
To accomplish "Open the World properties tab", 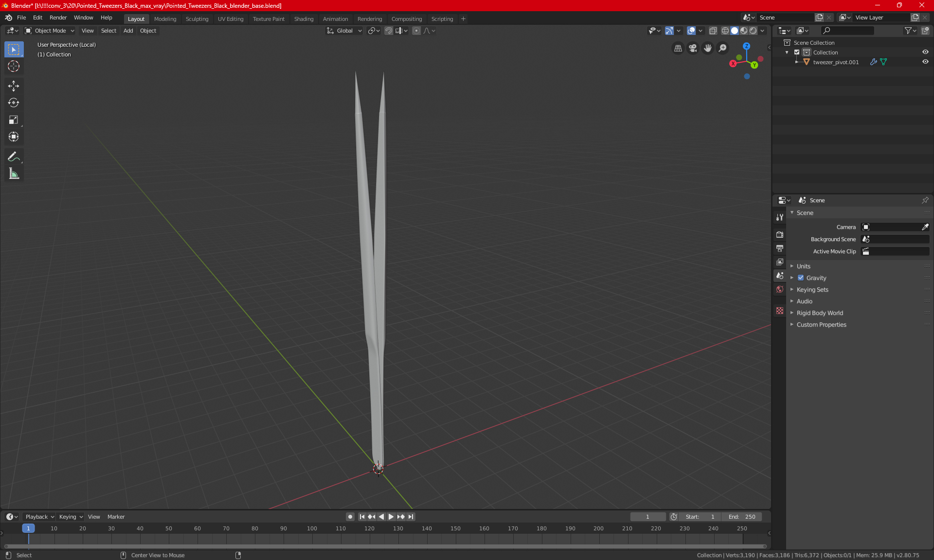I will point(780,289).
